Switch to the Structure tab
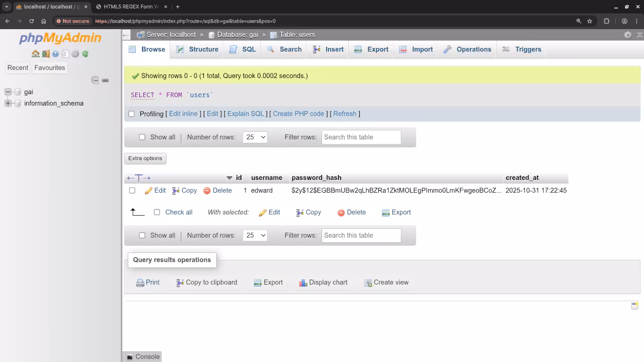 [x=197, y=49]
